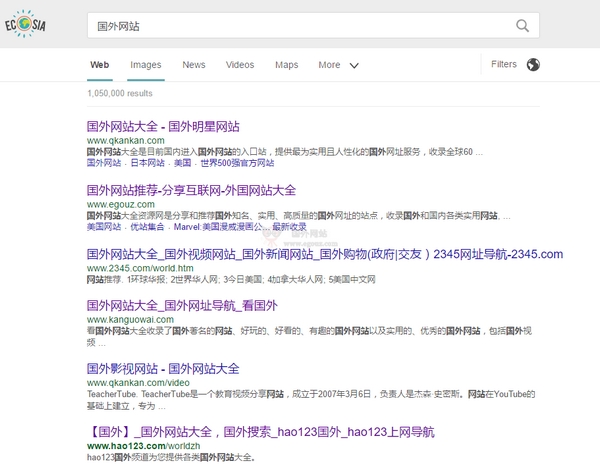This screenshot has height=473, width=600.
Task: Switch to the Web tab
Action: 99,65
